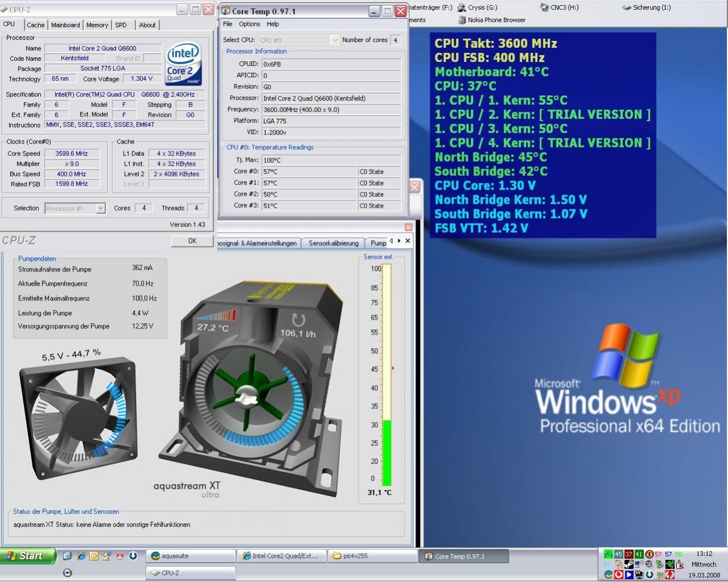Viewport: 728px width, 582px height.
Task: Open the Datenträger (F:) desktop icon
Action: click(x=430, y=7)
